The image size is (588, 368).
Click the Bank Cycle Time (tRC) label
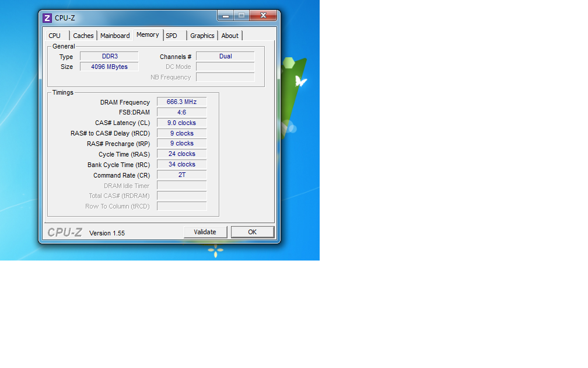click(118, 165)
